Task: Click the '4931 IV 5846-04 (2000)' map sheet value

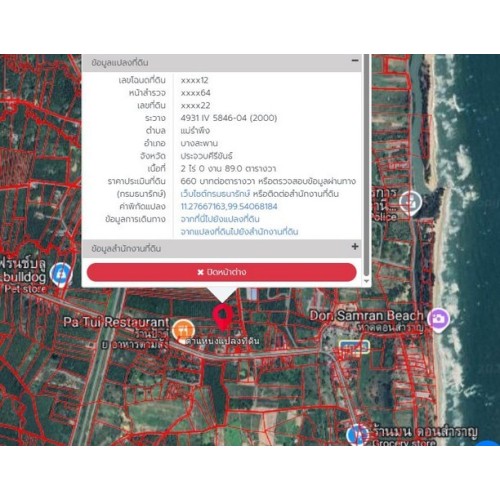Action: click(229, 118)
